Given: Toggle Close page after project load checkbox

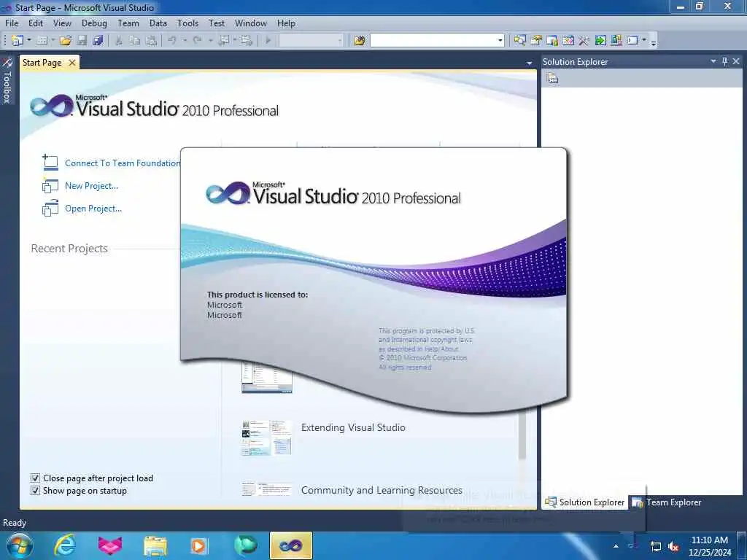Looking at the screenshot, I should [35, 478].
